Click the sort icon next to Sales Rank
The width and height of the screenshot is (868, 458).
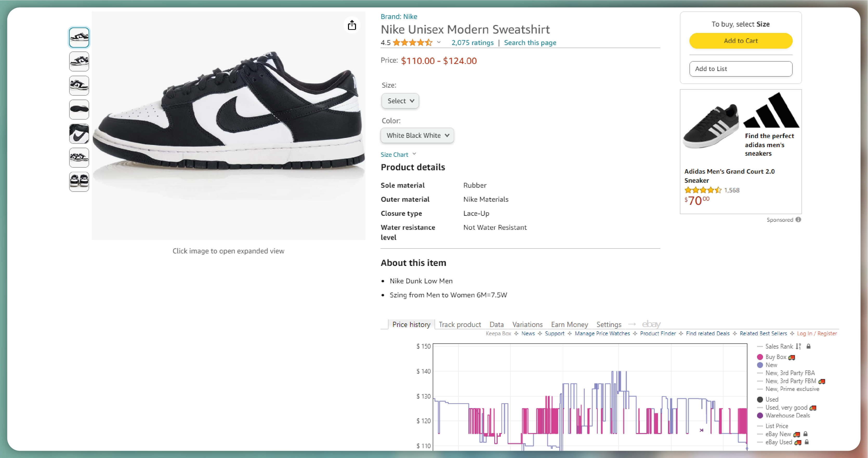click(x=798, y=346)
